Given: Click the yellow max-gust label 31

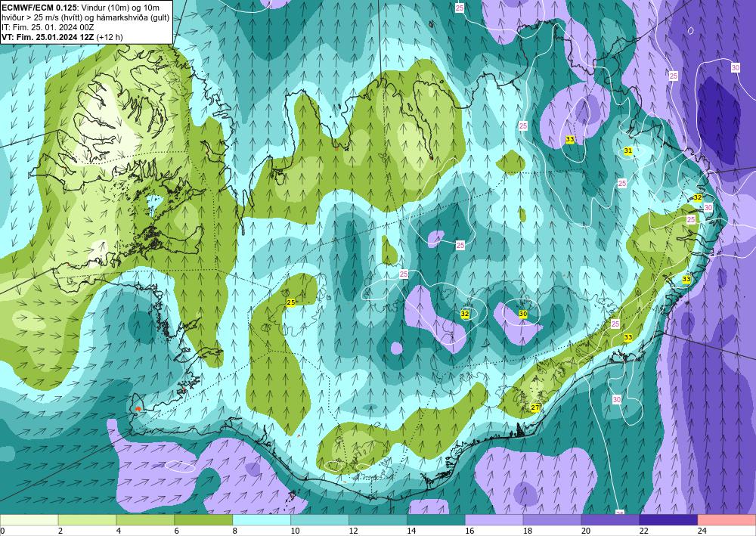Looking at the screenshot, I should click(627, 151).
